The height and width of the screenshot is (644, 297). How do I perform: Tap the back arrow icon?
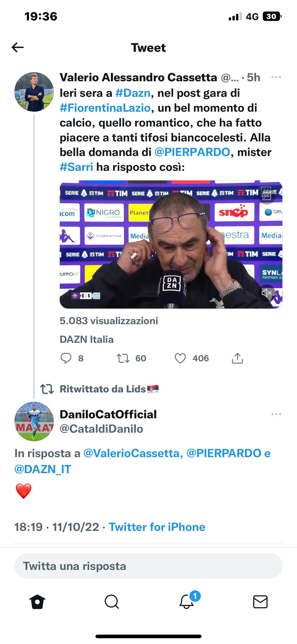click(x=18, y=47)
